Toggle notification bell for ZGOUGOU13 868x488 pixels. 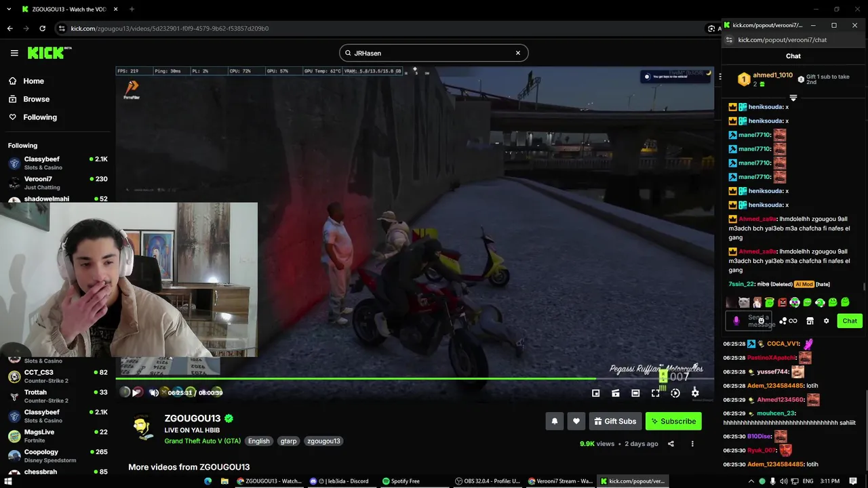pos(555,421)
